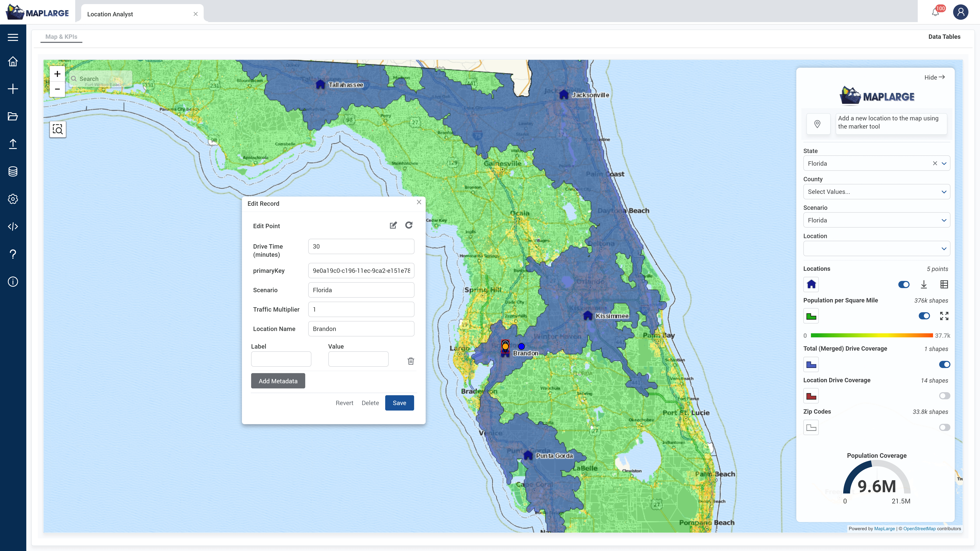Click the map Search box

click(x=101, y=79)
